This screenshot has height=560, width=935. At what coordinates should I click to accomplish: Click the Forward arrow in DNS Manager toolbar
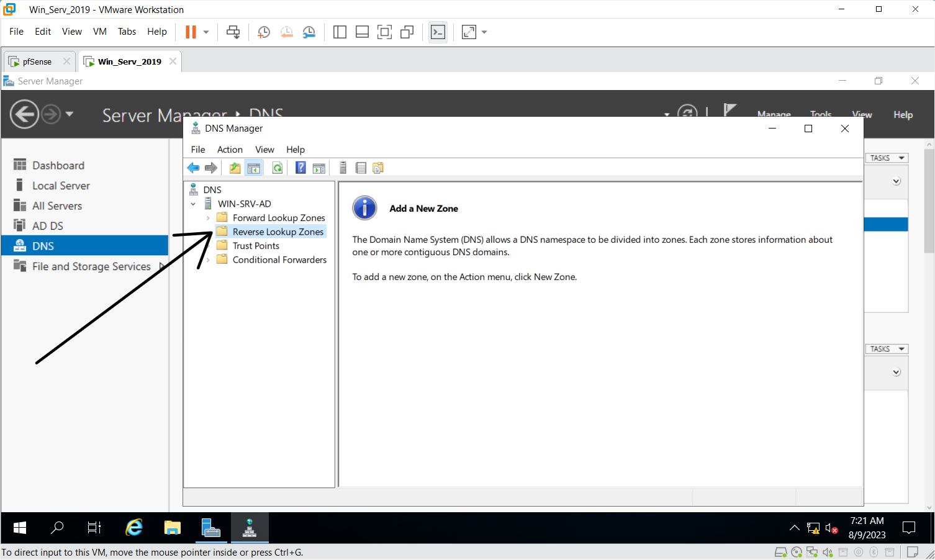tap(211, 168)
